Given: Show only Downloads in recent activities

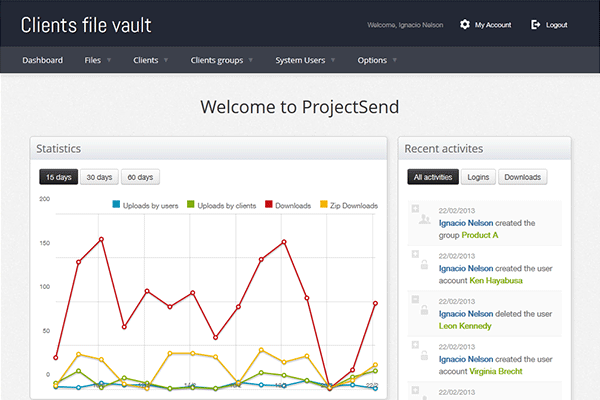Looking at the screenshot, I should [522, 177].
